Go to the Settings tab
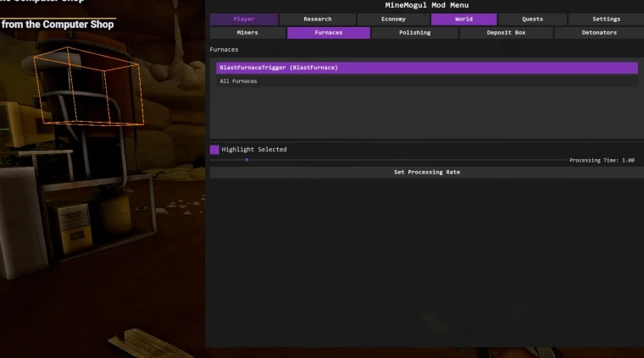 [606, 19]
